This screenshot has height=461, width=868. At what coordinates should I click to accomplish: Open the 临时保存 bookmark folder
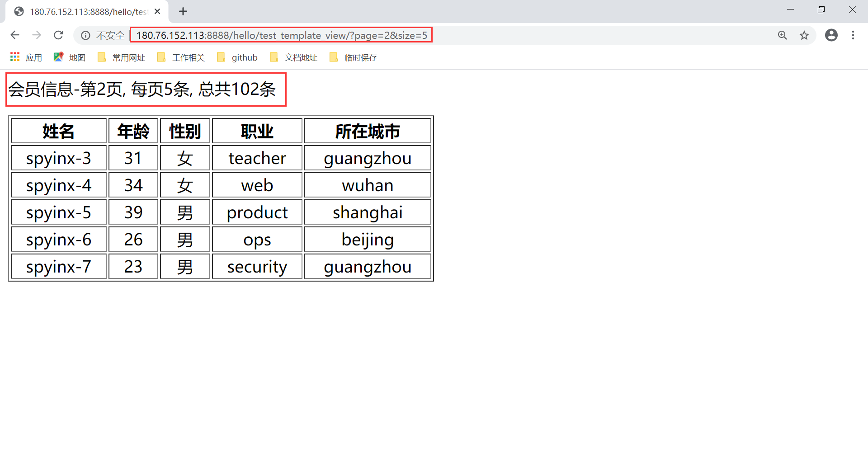(354, 57)
